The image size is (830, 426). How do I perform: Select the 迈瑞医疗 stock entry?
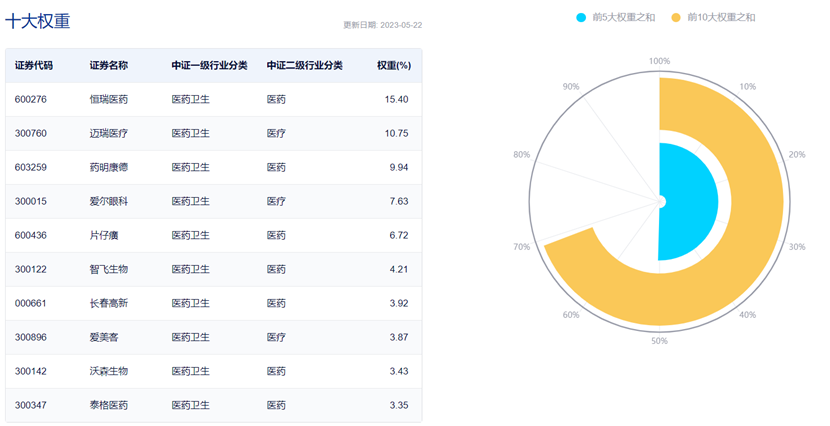tap(109, 133)
